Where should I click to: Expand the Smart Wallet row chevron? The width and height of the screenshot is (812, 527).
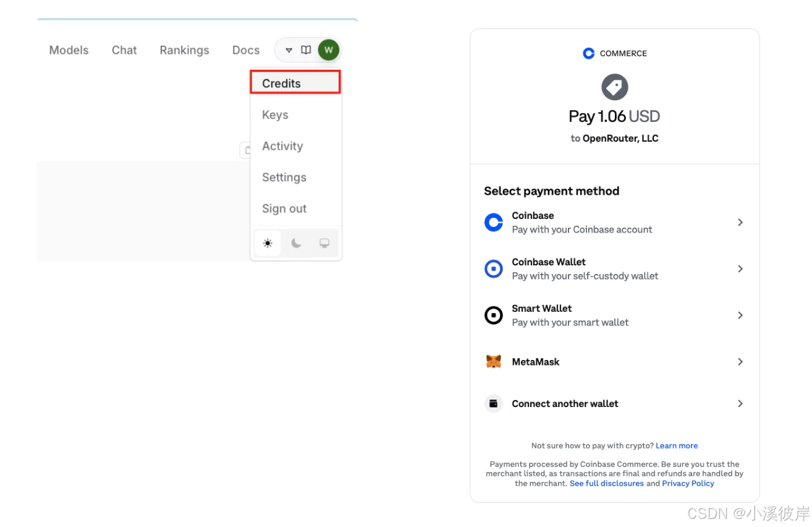coord(740,315)
